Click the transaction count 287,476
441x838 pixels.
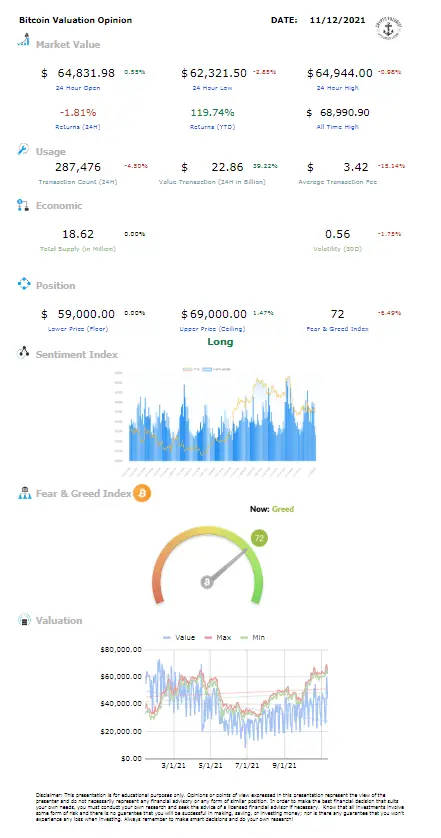[x=79, y=167]
